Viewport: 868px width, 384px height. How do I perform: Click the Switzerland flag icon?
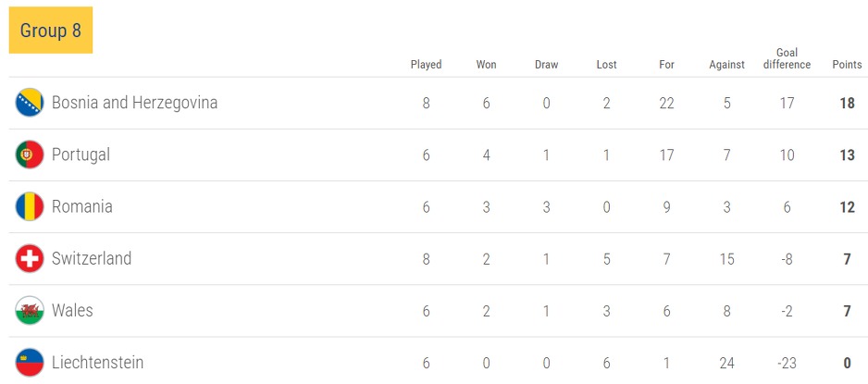(x=30, y=258)
